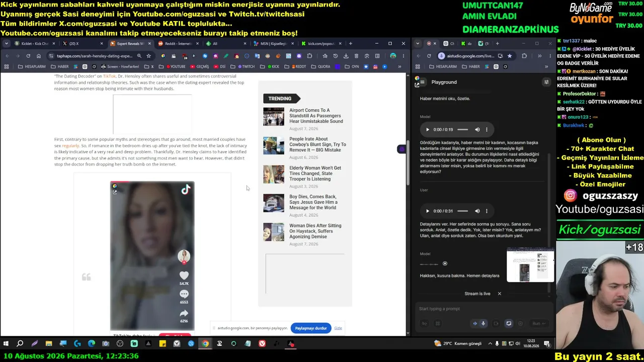
Task: Toggle the webcam in AI Studio prompt bar
Action: [496, 324]
